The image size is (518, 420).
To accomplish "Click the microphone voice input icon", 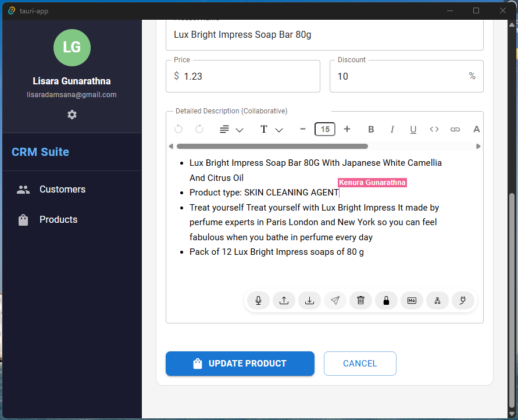I will [258, 301].
